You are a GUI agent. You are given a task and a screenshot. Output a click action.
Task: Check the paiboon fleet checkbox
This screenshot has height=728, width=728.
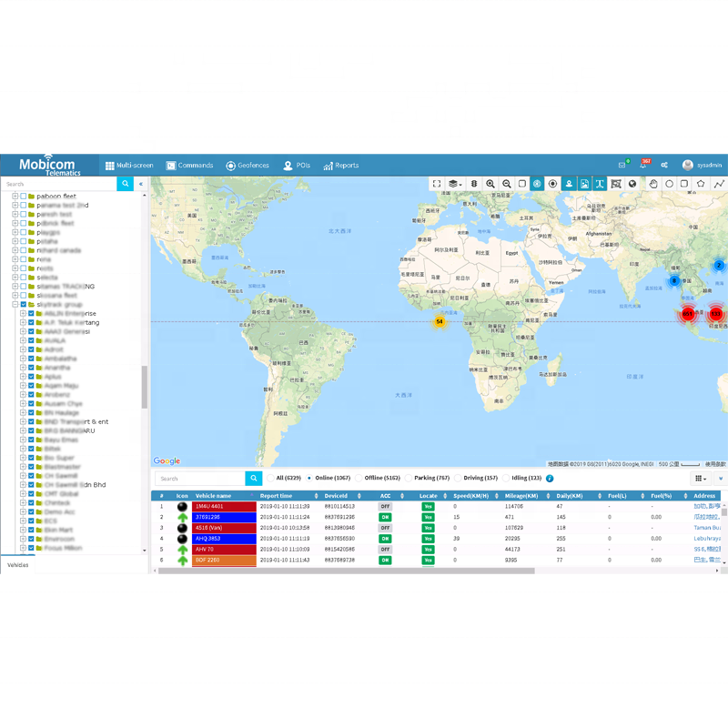(x=24, y=196)
